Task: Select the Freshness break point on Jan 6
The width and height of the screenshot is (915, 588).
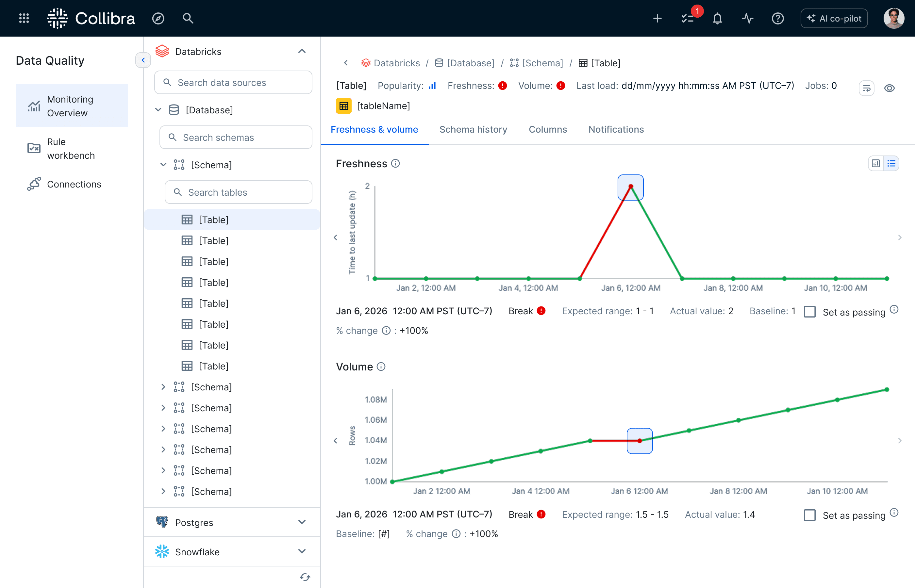Action: click(x=630, y=187)
